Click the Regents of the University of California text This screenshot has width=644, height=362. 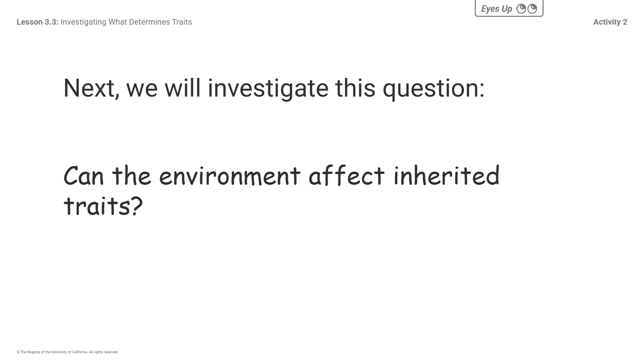(x=54, y=352)
